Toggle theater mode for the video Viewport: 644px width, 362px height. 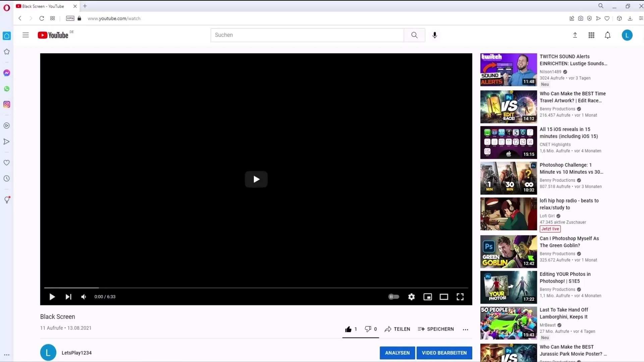click(x=444, y=297)
